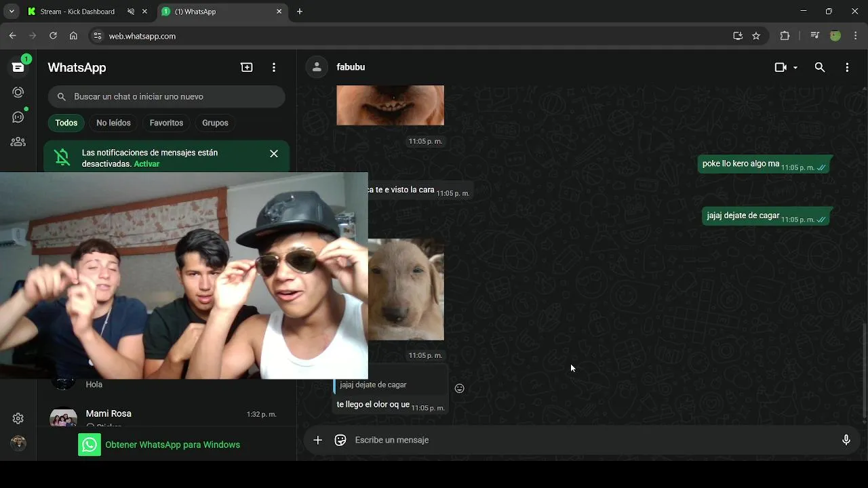Open the conversation three-dot menu
Viewport: 868px width, 488px height.
(847, 67)
